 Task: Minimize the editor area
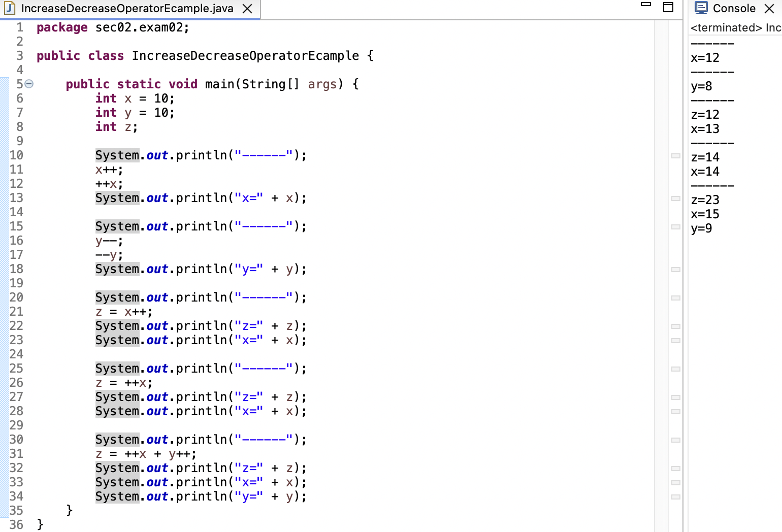pos(646,5)
